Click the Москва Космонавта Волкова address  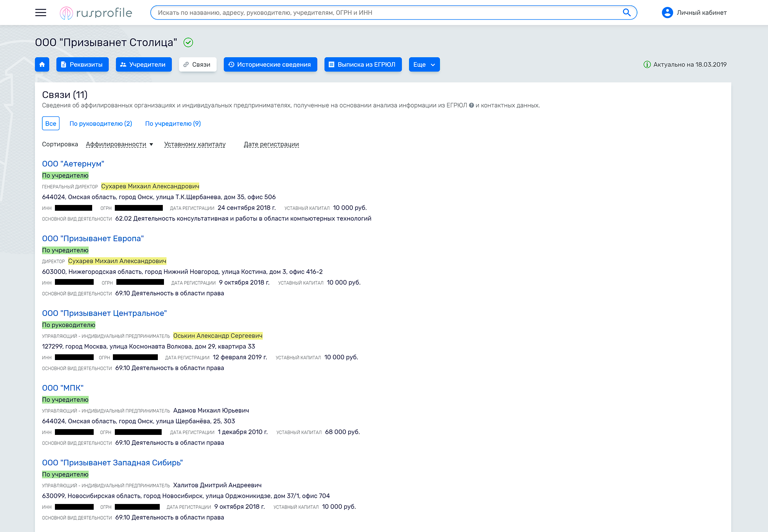pos(149,346)
